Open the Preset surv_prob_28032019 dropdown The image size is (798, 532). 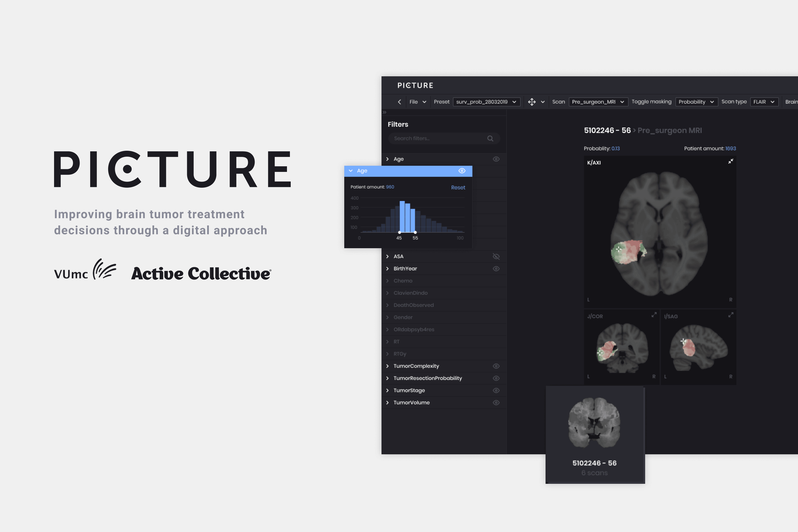(486, 102)
